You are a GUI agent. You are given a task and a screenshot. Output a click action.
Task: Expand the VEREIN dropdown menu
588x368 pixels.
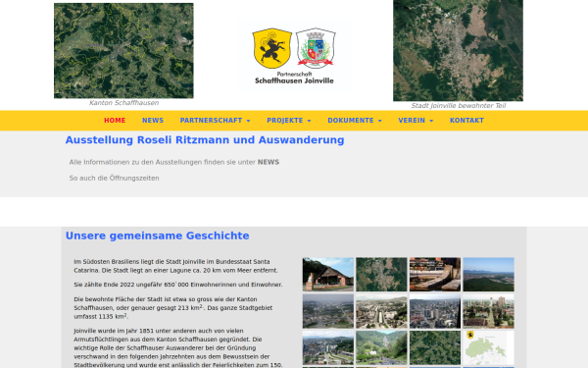click(x=416, y=121)
